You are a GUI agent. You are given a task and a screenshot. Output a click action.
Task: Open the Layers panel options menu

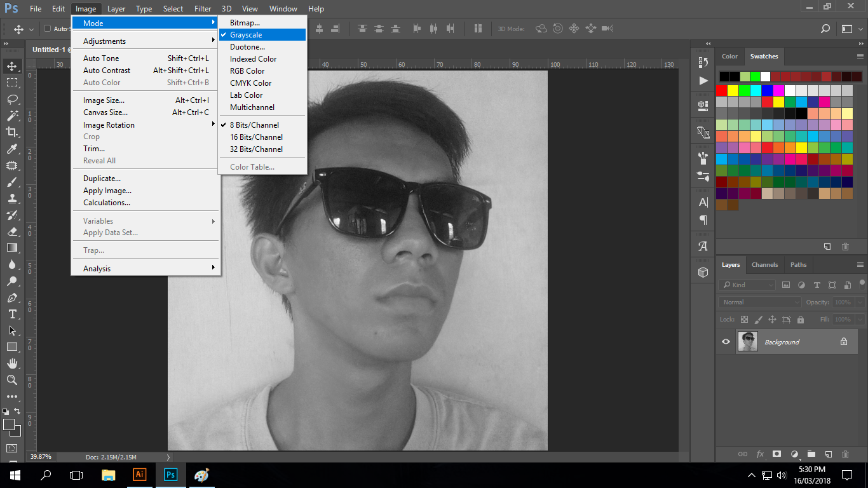tap(860, 265)
